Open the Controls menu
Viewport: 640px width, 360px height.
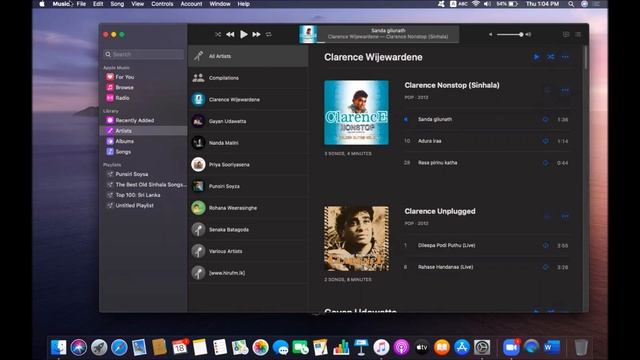click(162, 4)
